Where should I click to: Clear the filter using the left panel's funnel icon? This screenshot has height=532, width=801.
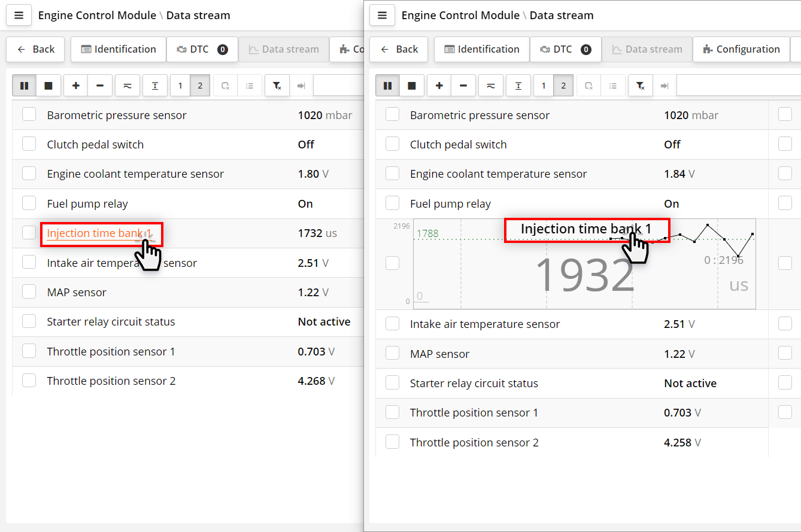coord(277,86)
